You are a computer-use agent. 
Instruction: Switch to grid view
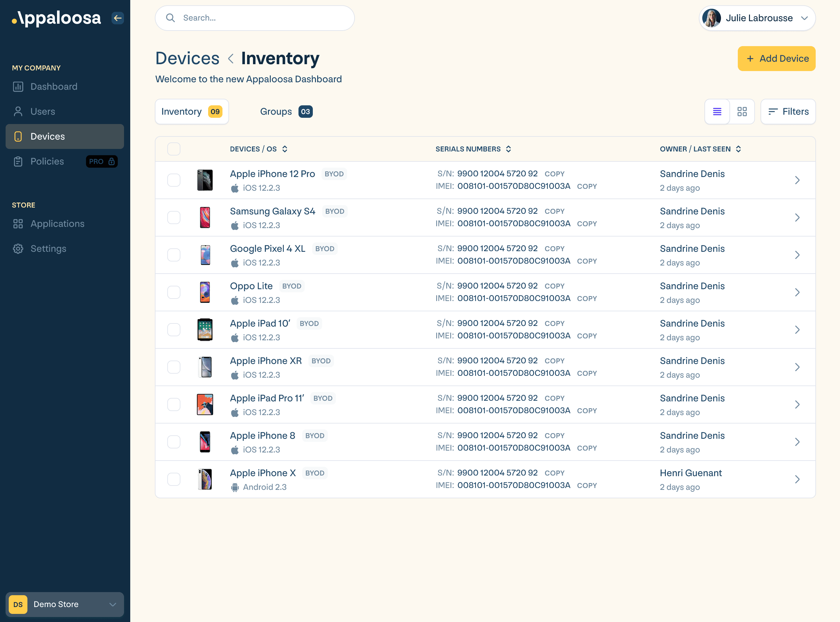pyautogui.click(x=742, y=112)
